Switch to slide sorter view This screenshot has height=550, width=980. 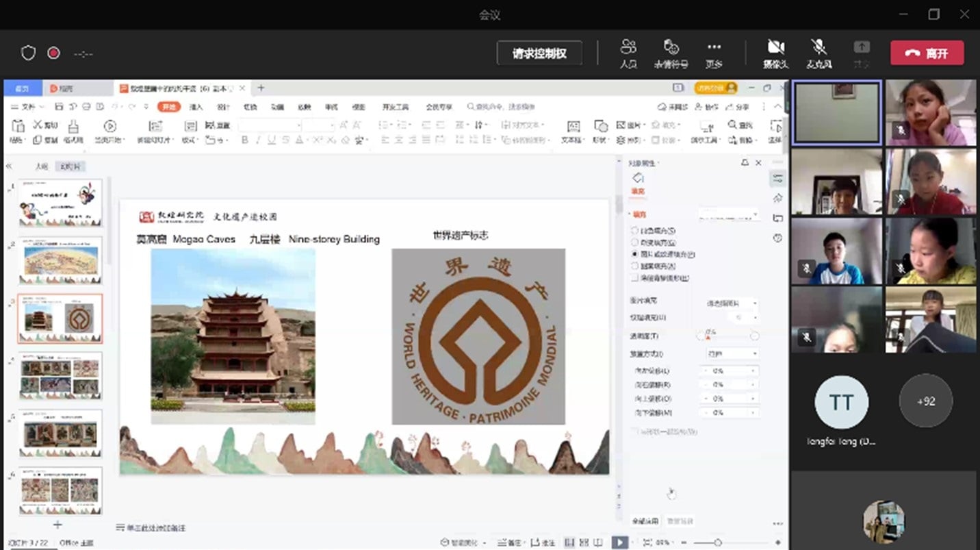584,542
